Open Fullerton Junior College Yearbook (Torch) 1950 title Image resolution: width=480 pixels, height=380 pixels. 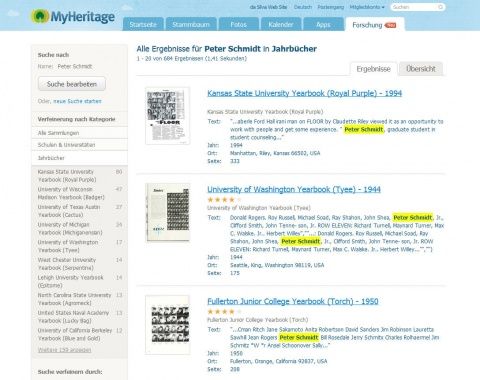pyautogui.click(x=293, y=301)
